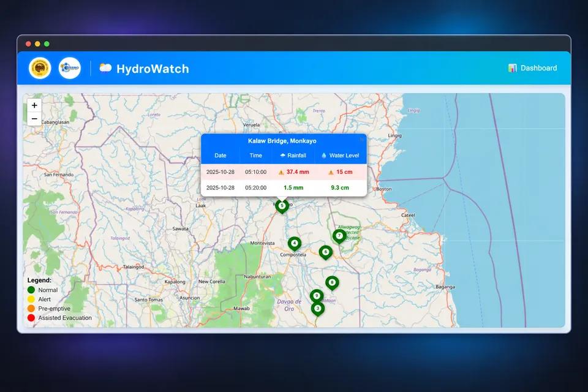Click the Water Level column header
Screen dimensions: 588x392
(x=340, y=156)
